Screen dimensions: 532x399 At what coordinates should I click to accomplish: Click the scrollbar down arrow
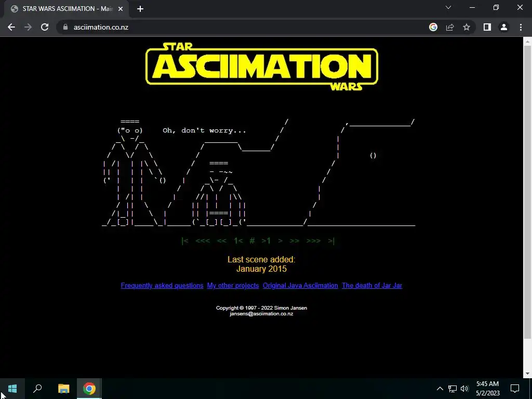(527, 374)
